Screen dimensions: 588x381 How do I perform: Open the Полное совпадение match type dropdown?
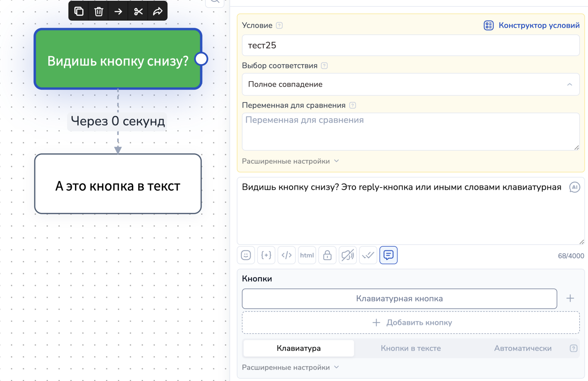point(411,84)
